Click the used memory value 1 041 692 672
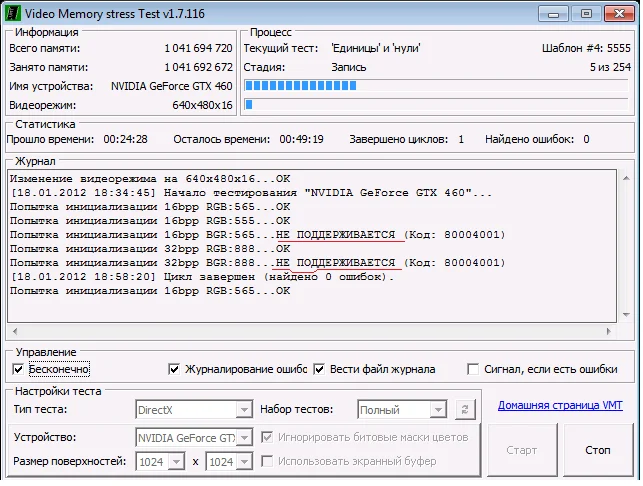Screen dimensions: 643x486 198,67
